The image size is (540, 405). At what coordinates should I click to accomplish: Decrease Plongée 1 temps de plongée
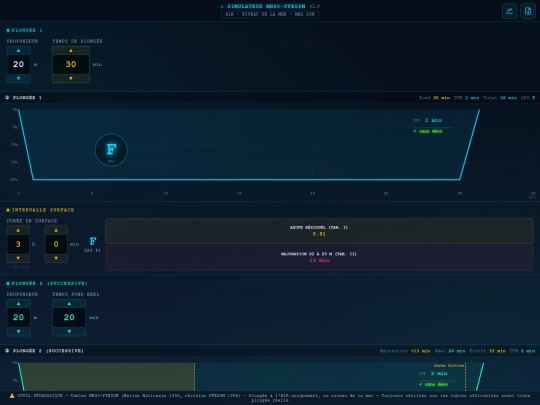71,79
